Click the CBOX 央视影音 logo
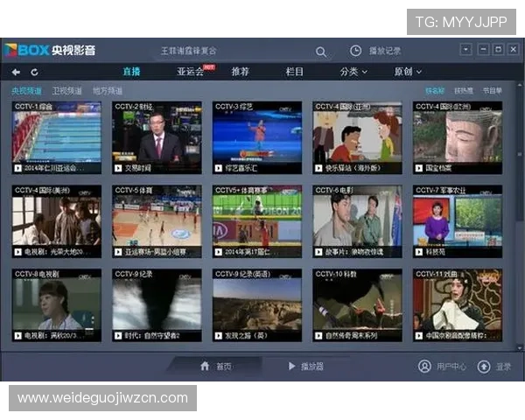 point(51,50)
